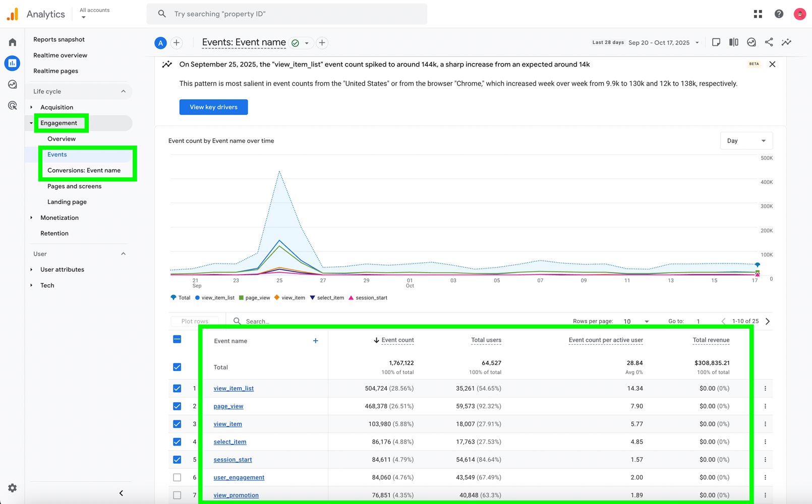This screenshot has height=504, width=812.
Task: Click the View key drivers button
Action: (x=213, y=107)
